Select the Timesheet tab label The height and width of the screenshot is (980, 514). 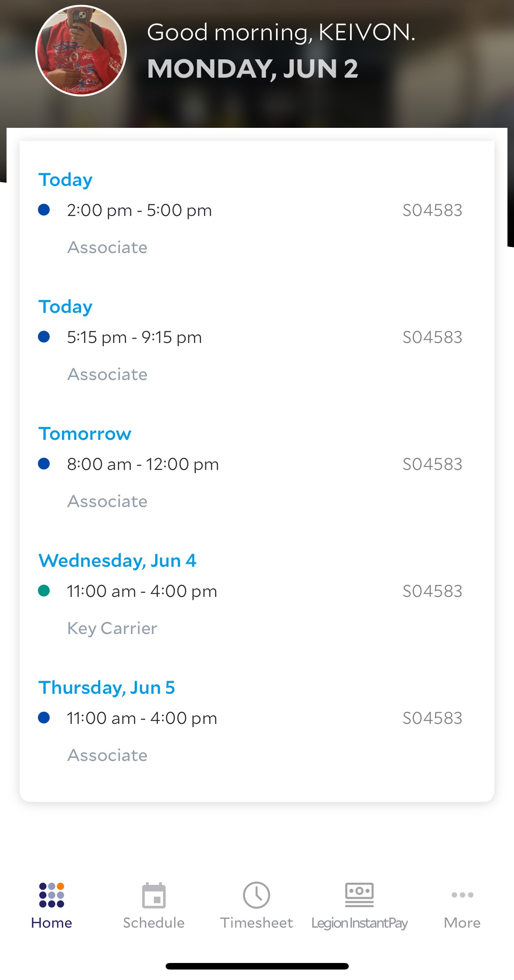[256, 923]
